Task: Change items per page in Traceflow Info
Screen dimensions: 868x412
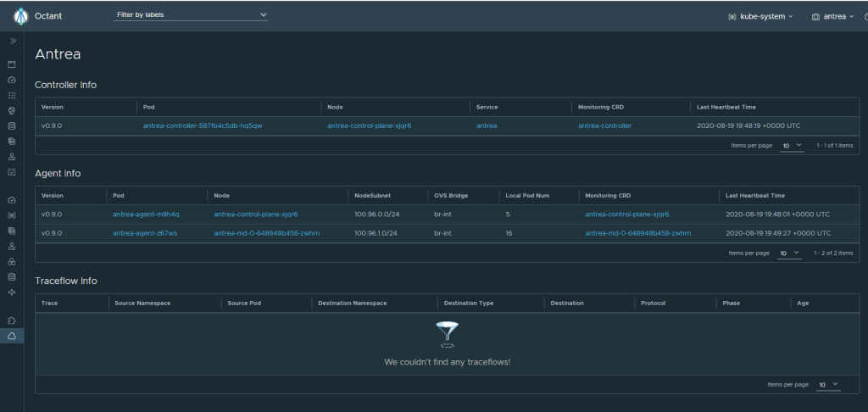Action: click(828, 384)
